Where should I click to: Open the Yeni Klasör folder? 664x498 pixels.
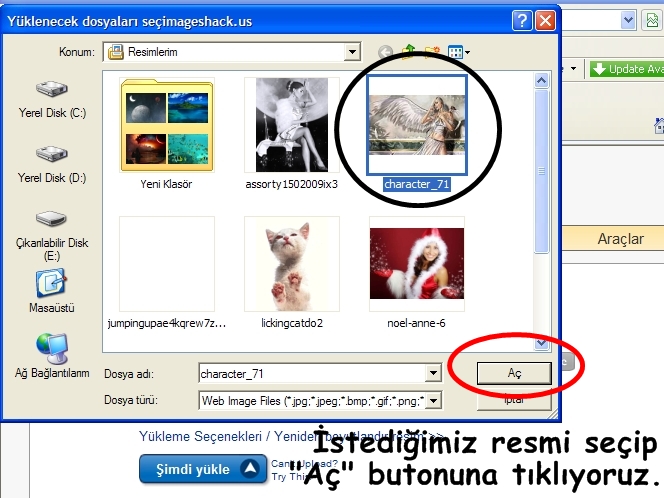pos(165,127)
